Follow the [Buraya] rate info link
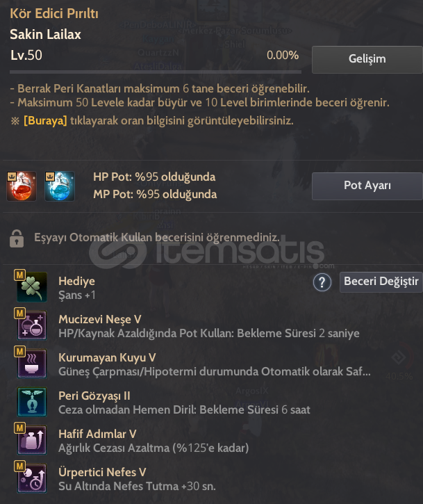423x504 pixels. pos(45,121)
